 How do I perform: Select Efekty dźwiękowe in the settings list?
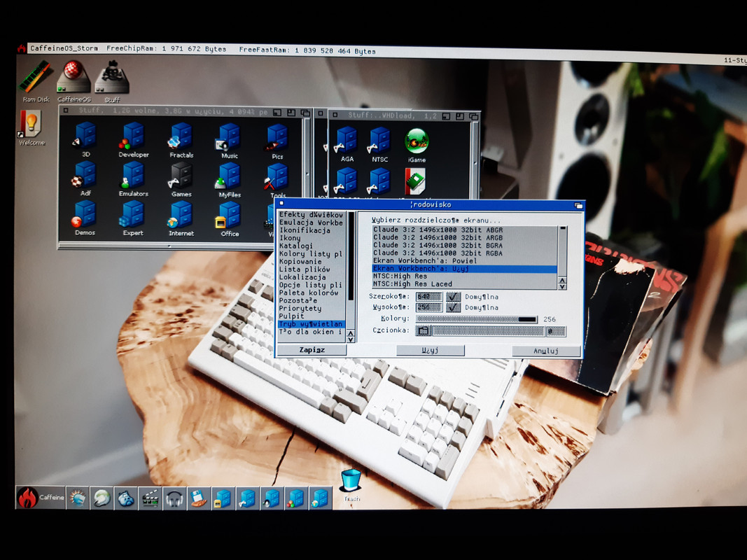pos(311,215)
